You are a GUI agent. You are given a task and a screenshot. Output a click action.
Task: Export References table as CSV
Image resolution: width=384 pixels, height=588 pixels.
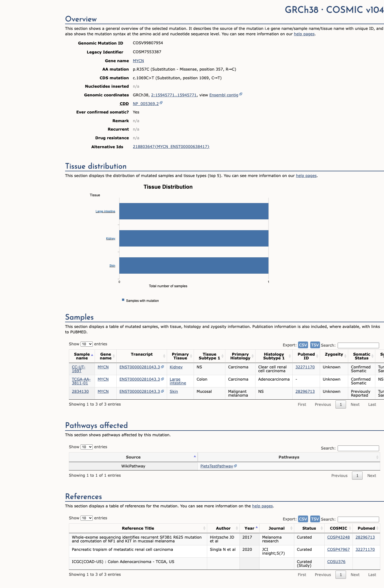pyautogui.click(x=303, y=519)
